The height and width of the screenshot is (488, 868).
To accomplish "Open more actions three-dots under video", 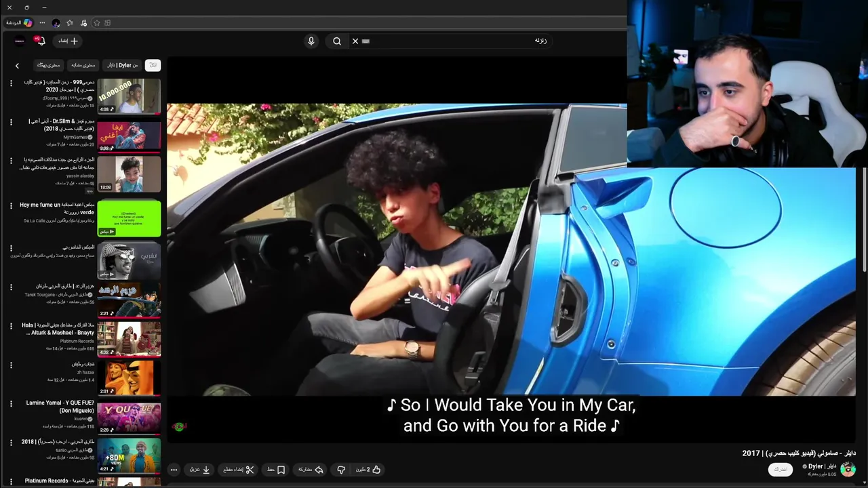I will point(174,470).
